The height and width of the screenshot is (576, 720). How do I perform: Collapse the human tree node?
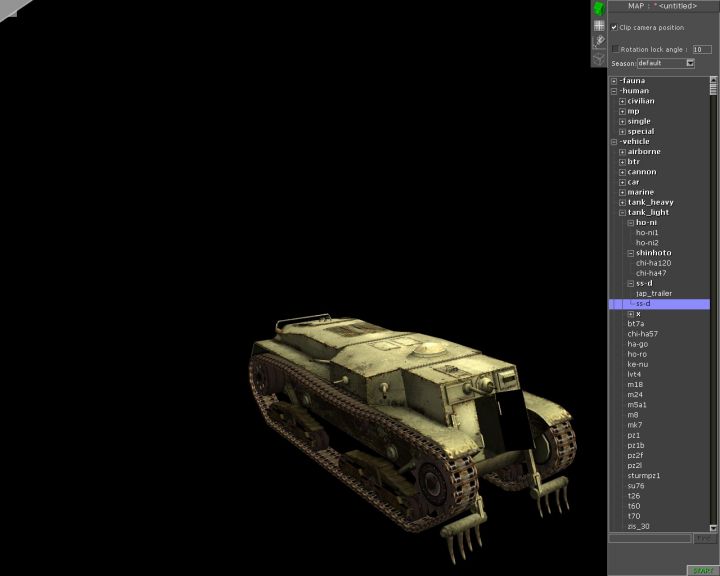click(x=614, y=91)
